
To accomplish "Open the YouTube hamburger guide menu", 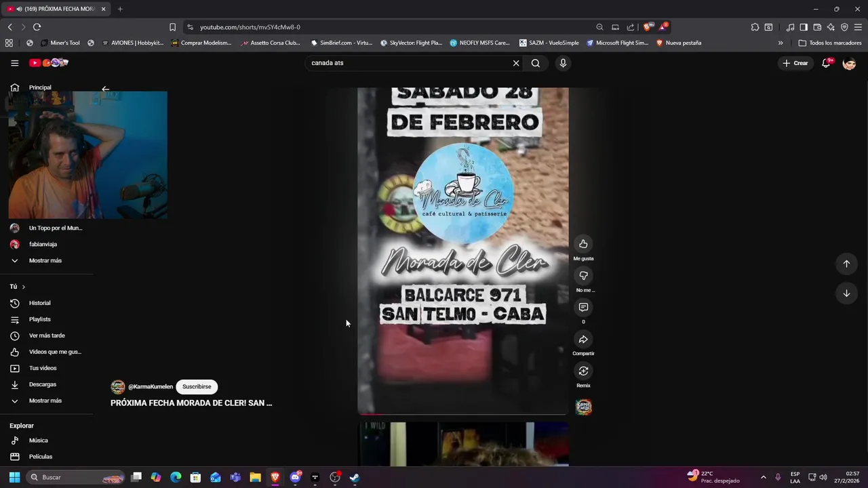I will (x=14, y=63).
